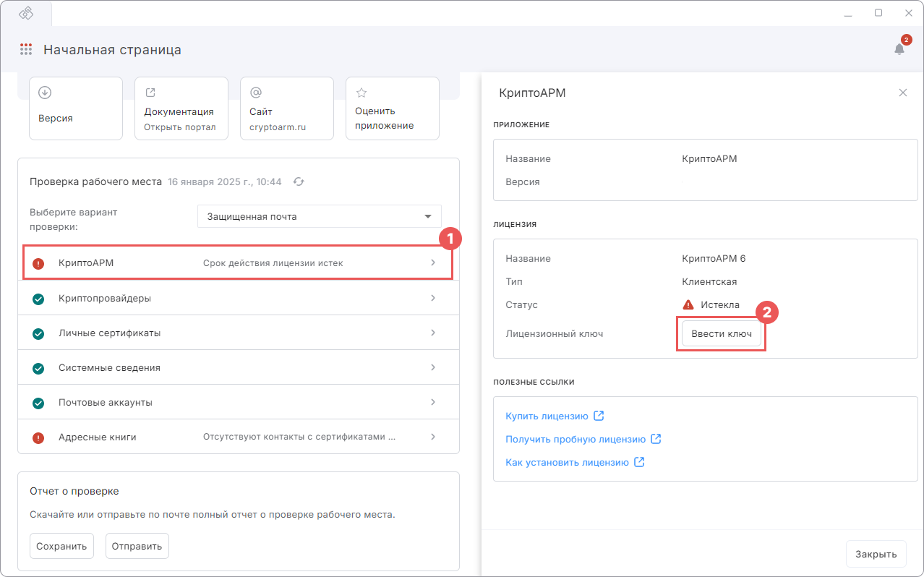Image resolution: width=924 pixels, height=577 pixels.
Task: Open notifications bell icon
Action: click(899, 49)
